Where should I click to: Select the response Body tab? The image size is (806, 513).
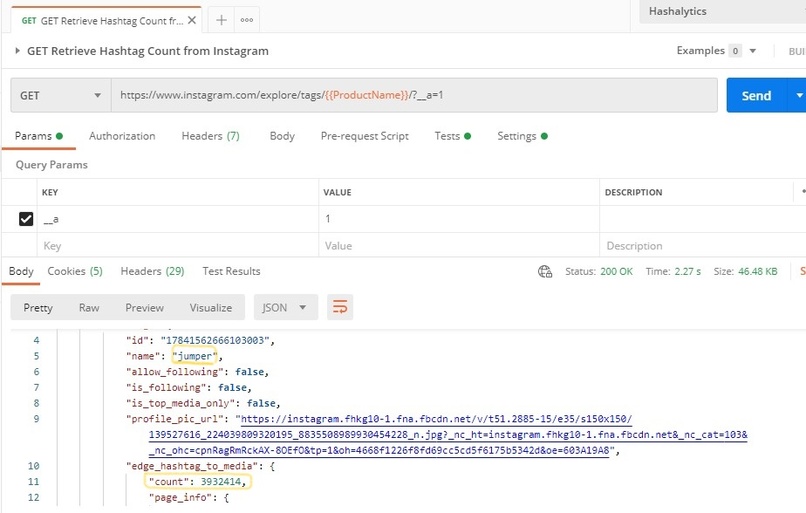21,271
